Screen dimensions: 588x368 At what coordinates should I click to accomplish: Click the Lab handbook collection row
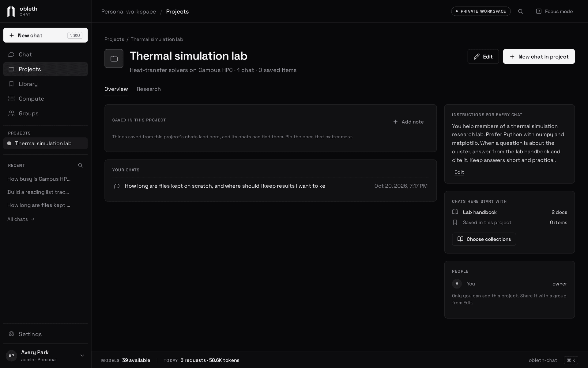pos(510,212)
